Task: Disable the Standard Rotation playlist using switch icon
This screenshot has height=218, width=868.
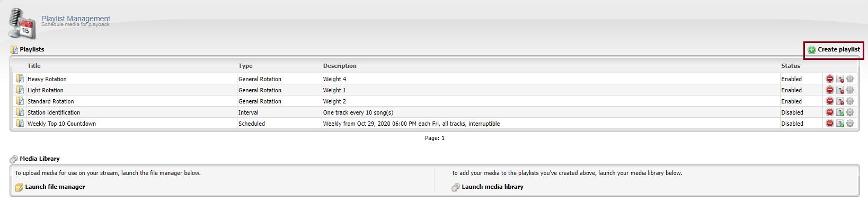Action: pyautogui.click(x=840, y=101)
